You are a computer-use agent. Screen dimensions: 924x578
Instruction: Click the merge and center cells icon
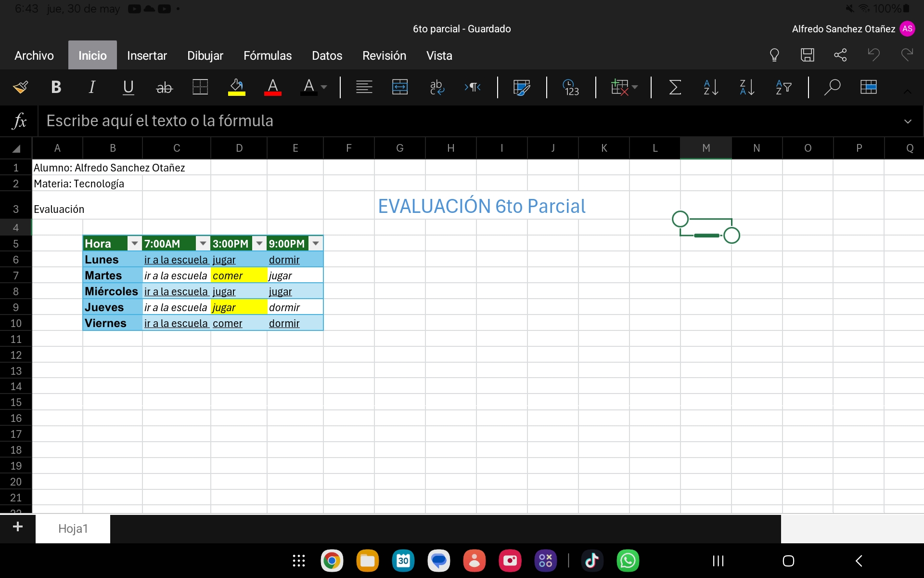click(400, 87)
